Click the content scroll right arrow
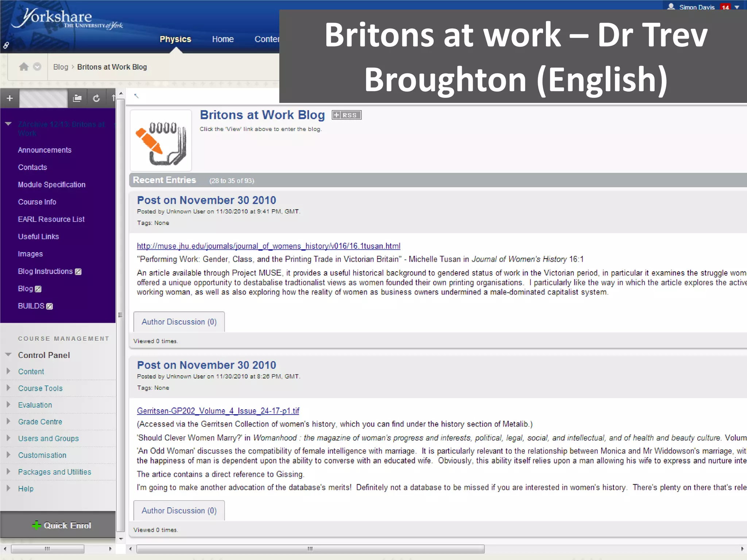This screenshot has height=560, width=747. (742, 549)
